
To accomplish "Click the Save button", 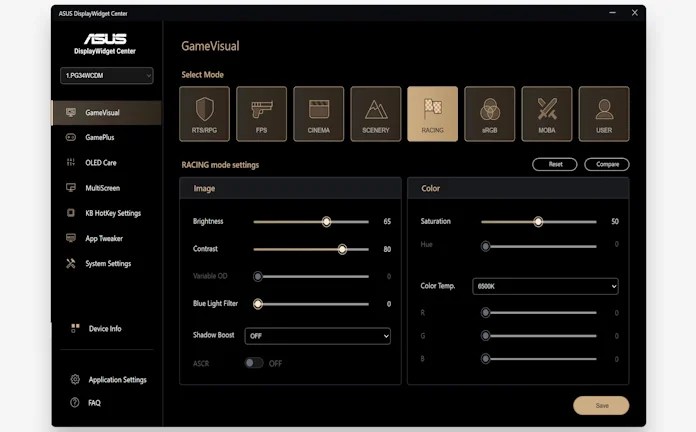I will pyautogui.click(x=601, y=405).
